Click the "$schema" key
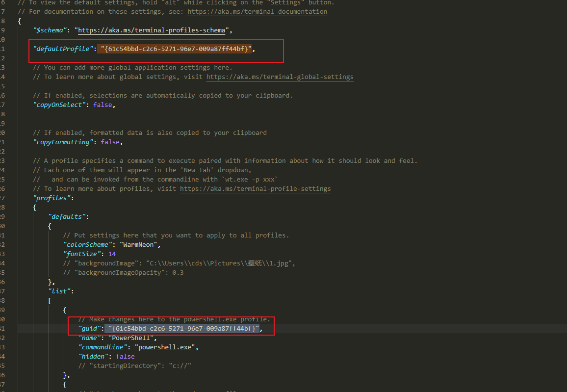 50,30
